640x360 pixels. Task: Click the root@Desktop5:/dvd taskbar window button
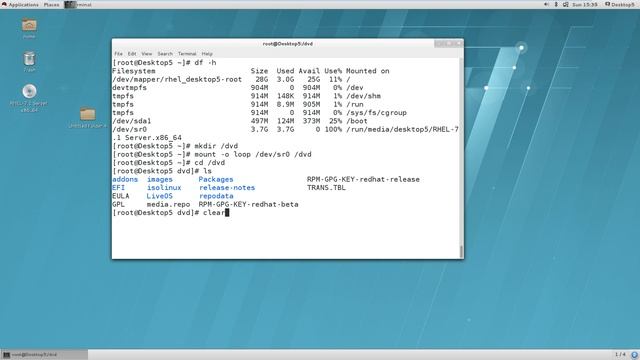click(x=44, y=354)
